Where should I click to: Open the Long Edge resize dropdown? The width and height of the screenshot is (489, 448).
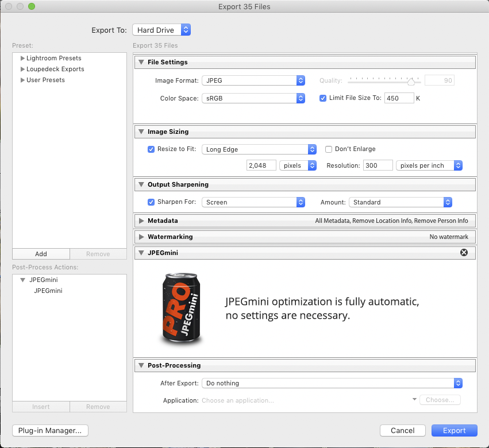point(259,149)
